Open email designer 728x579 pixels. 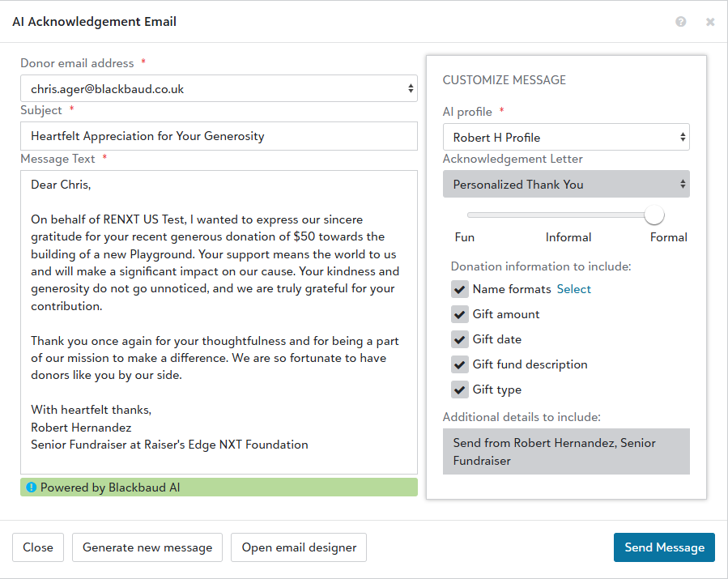tap(299, 547)
